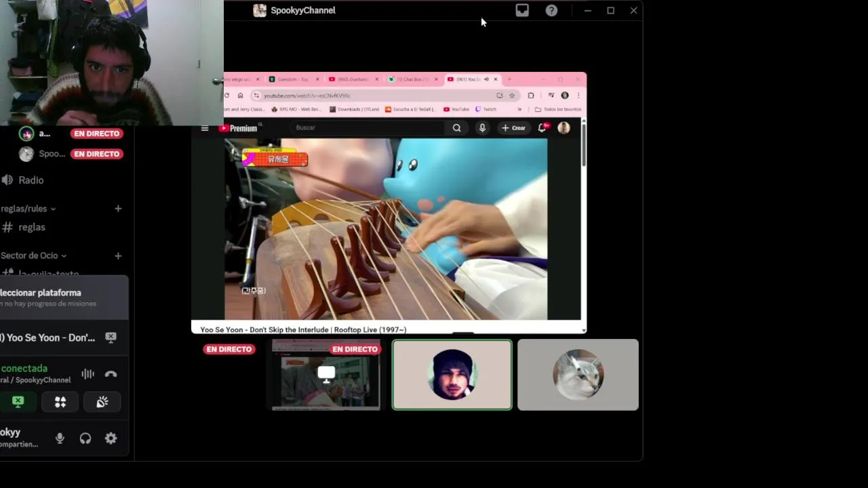Open Todos los favoritos folder
This screenshot has width=868, height=488.
[x=558, y=109]
